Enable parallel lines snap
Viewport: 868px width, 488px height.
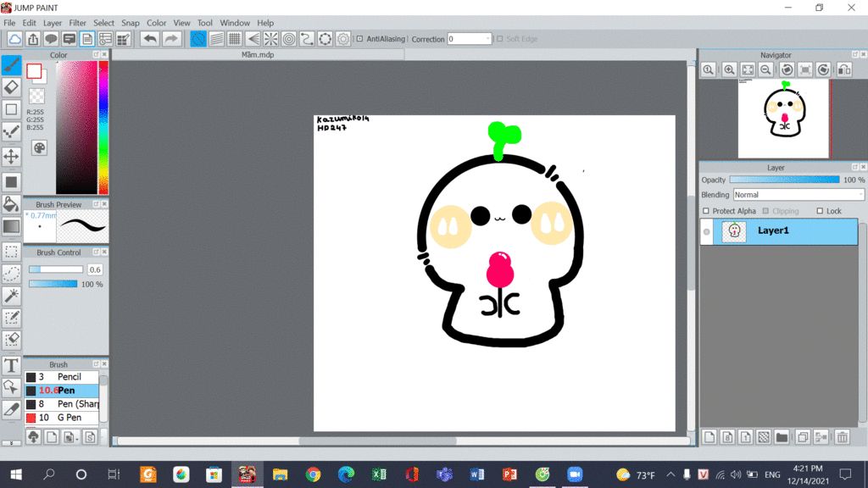click(x=216, y=39)
